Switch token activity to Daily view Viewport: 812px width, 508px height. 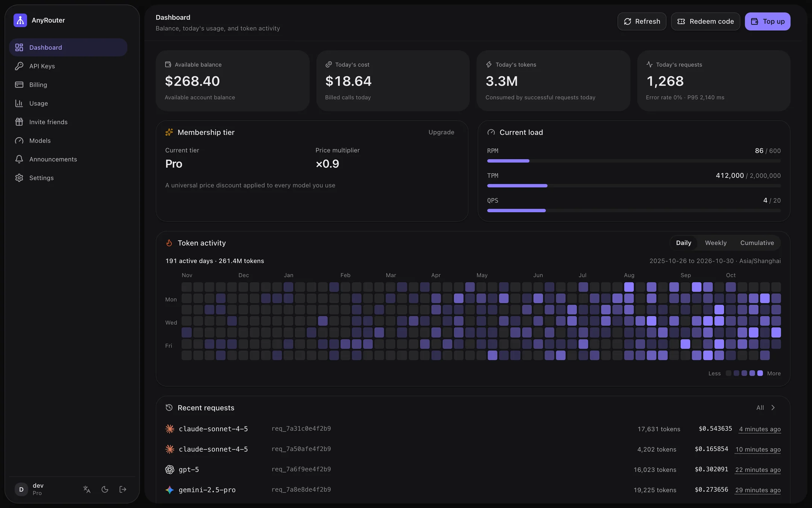683,243
